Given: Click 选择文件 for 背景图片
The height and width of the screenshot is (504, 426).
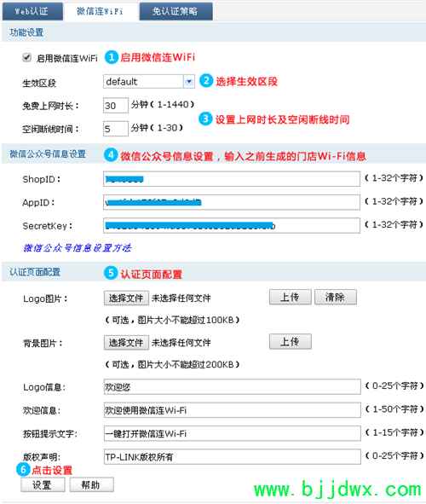Looking at the screenshot, I should click(x=126, y=342).
